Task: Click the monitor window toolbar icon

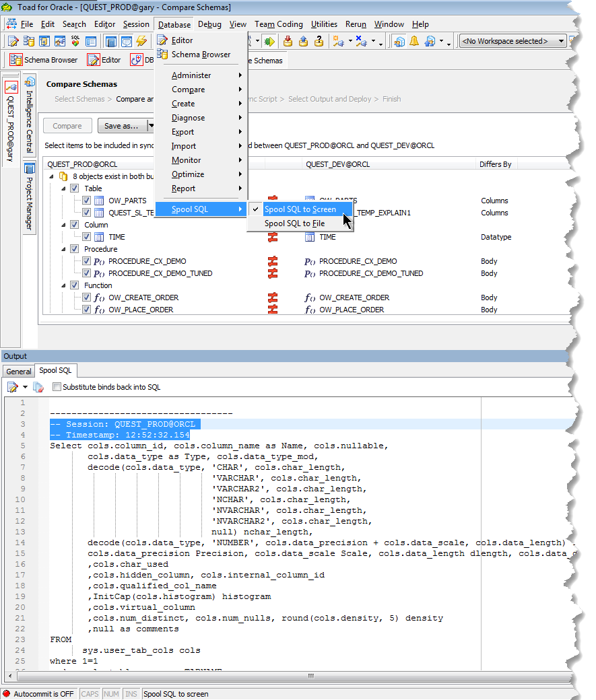Action: coord(111,42)
